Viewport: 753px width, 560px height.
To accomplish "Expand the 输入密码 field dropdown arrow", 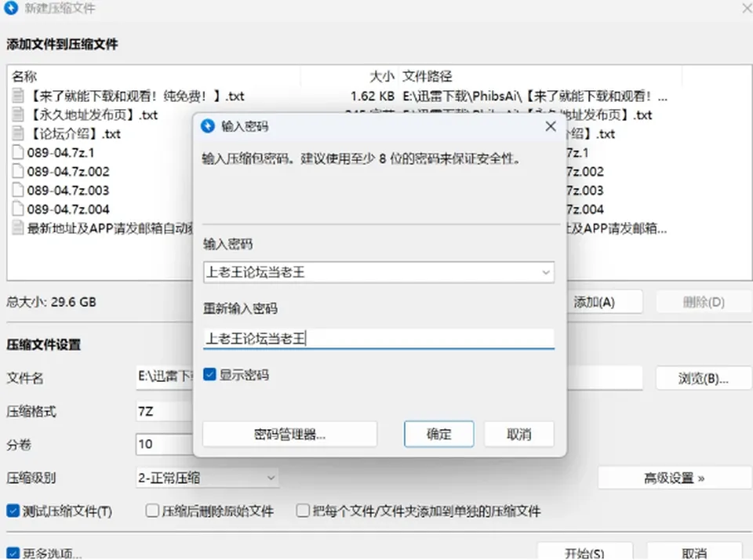I will (546, 272).
